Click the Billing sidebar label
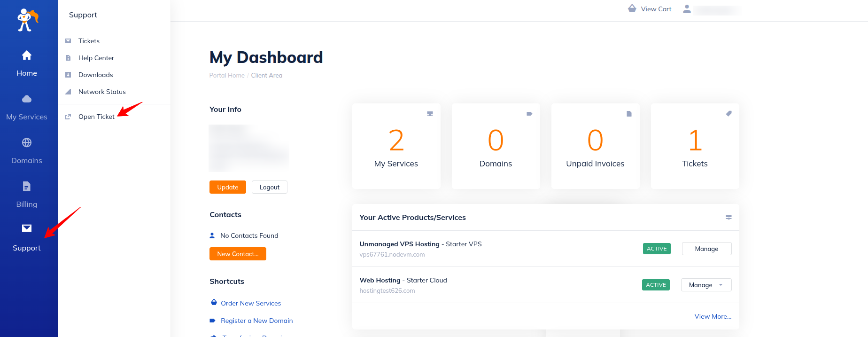The height and width of the screenshot is (337, 868). [27, 204]
